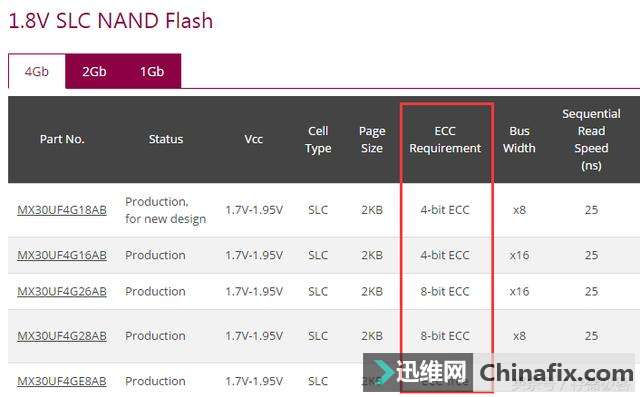
Task: Click the Part No. column header
Action: pos(62,139)
